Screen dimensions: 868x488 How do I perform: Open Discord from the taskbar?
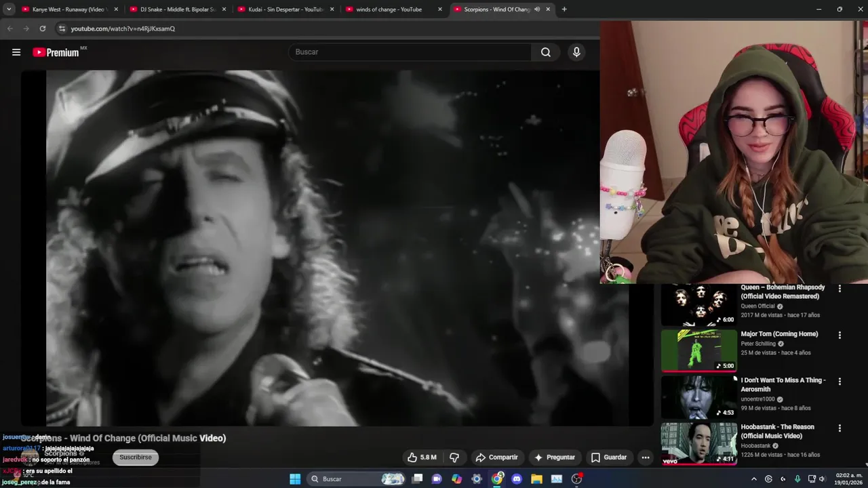(517, 479)
